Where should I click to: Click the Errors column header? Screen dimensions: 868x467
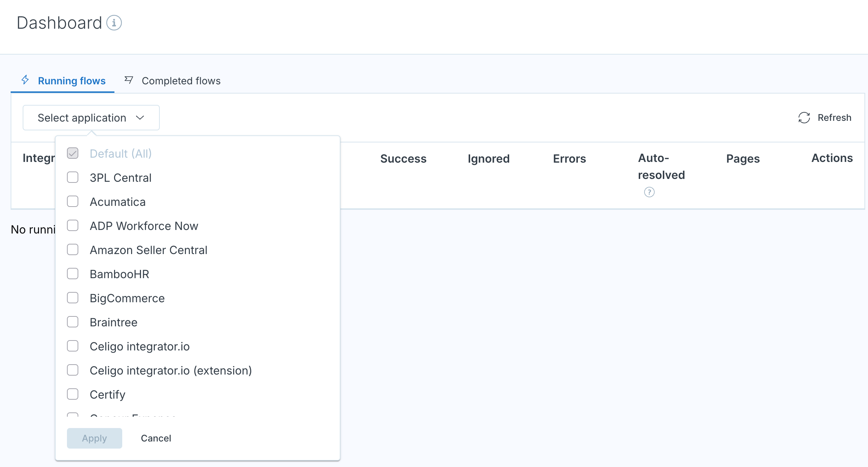coord(569,159)
